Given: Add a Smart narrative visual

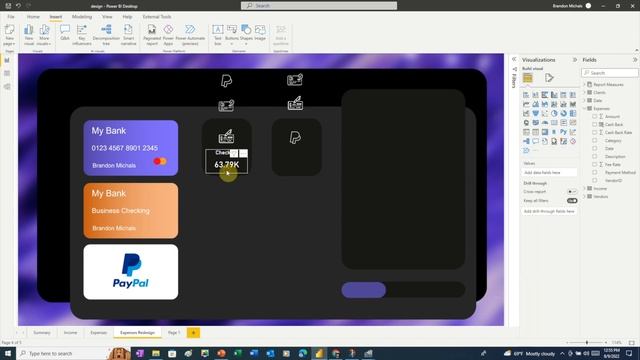Looking at the screenshot, I should pos(128,35).
